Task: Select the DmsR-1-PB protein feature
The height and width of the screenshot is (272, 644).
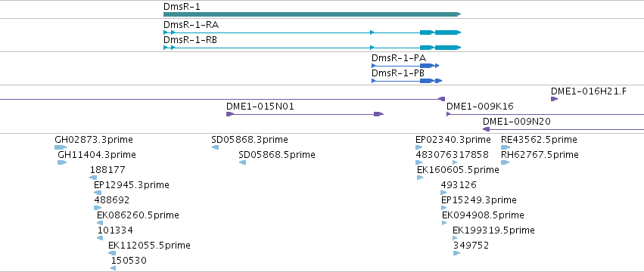Action: point(406,81)
